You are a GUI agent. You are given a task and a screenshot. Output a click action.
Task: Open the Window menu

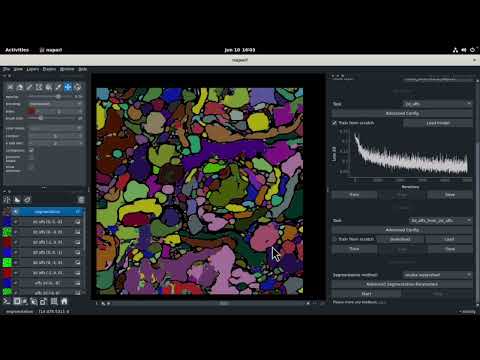pos(67,69)
